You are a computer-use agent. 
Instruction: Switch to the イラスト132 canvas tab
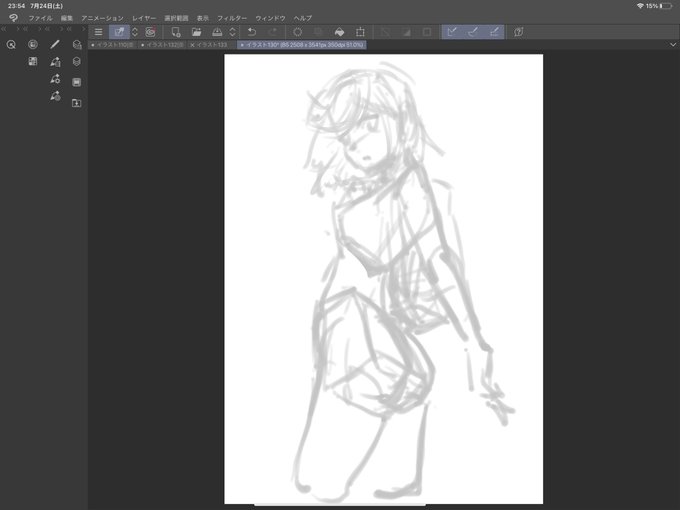pyautogui.click(x=163, y=45)
